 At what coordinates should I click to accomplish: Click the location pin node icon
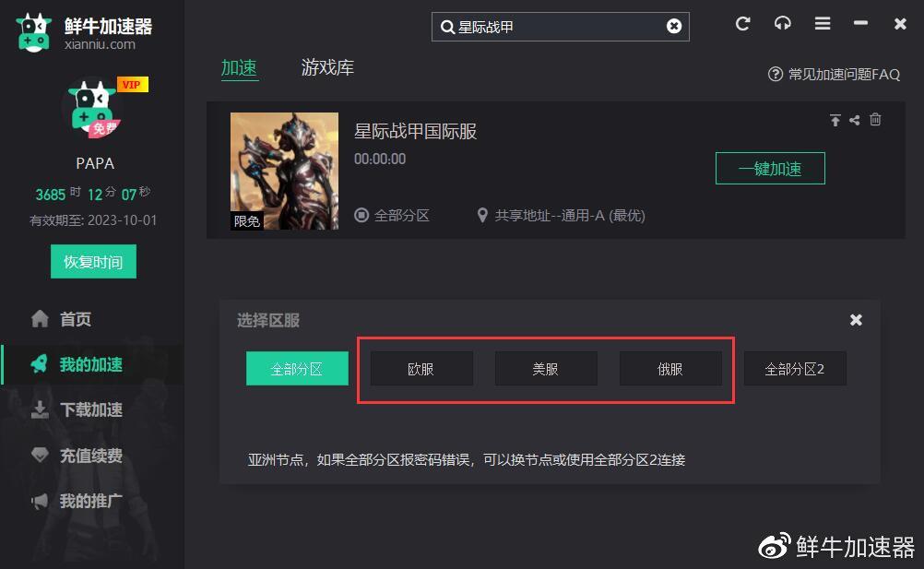click(482, 216)
